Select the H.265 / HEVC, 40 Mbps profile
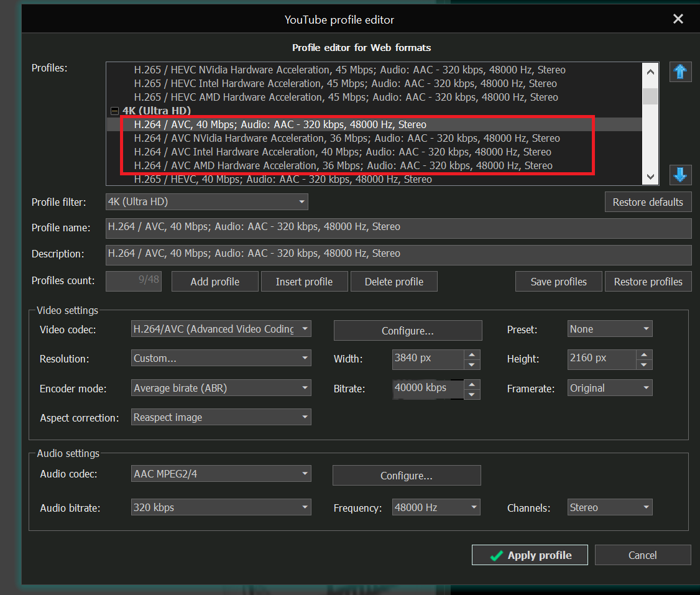 click(x=283, y=179)
